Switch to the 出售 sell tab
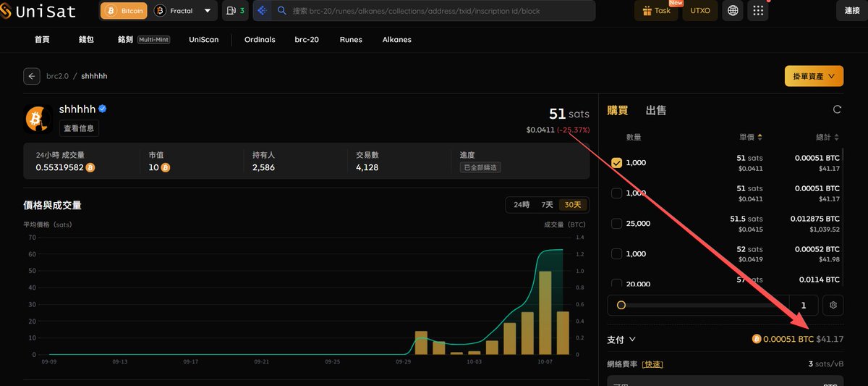The image size is (868, 386). (x=656, y=110)
